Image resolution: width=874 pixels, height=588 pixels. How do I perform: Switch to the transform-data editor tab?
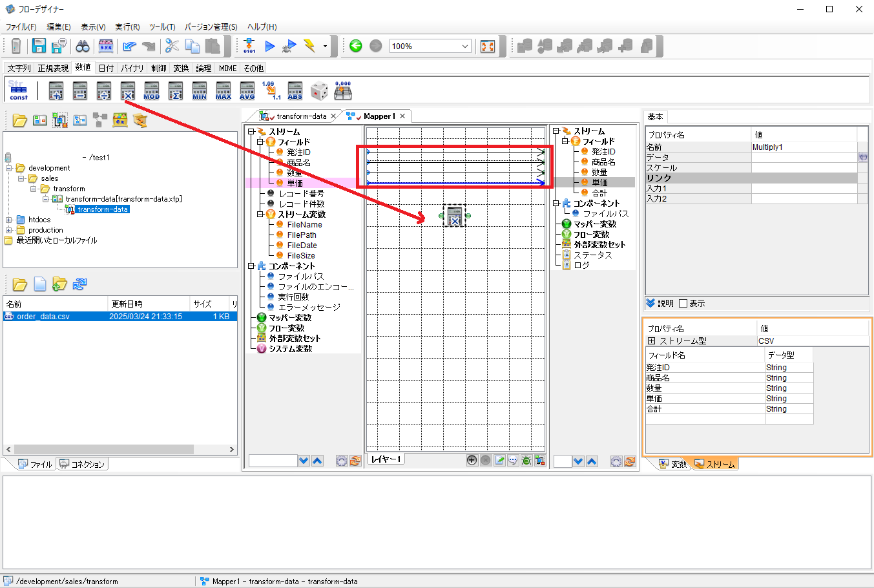pos(301,116)
